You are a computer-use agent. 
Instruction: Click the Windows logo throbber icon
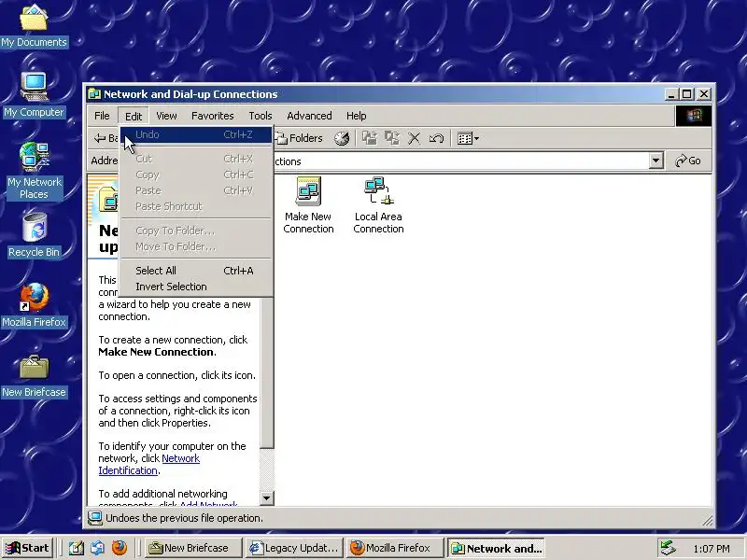pos(694,116)
